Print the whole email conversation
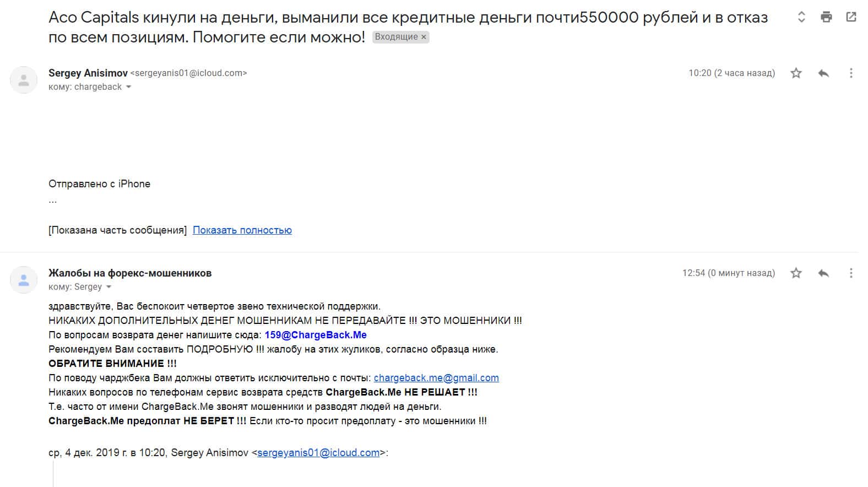 coord(826,17)
